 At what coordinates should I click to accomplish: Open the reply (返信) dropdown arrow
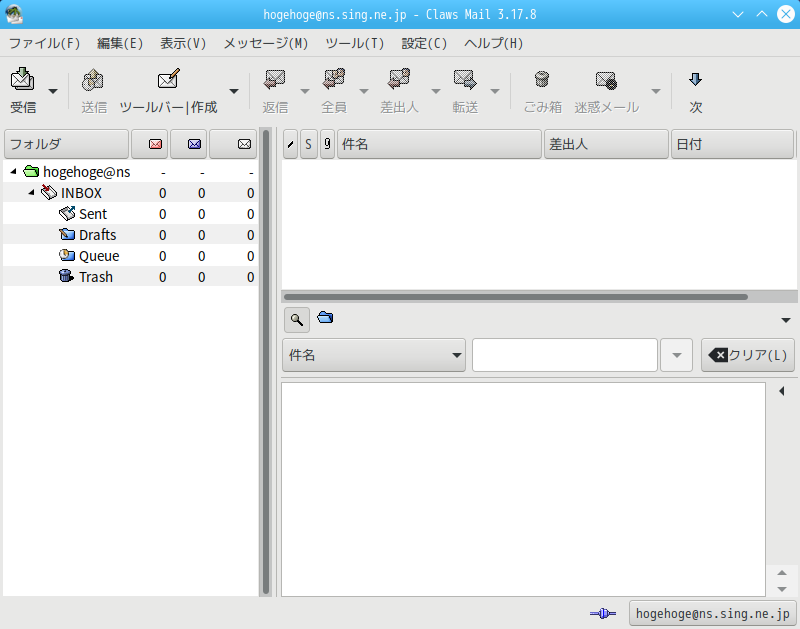tap(305, 91)
